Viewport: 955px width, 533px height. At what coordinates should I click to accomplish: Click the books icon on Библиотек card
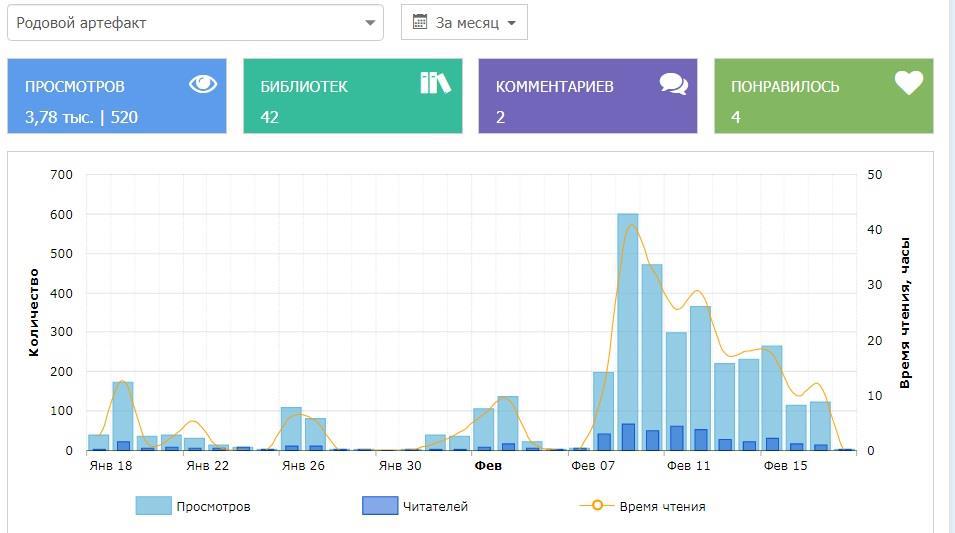click(x=435, y=83)
